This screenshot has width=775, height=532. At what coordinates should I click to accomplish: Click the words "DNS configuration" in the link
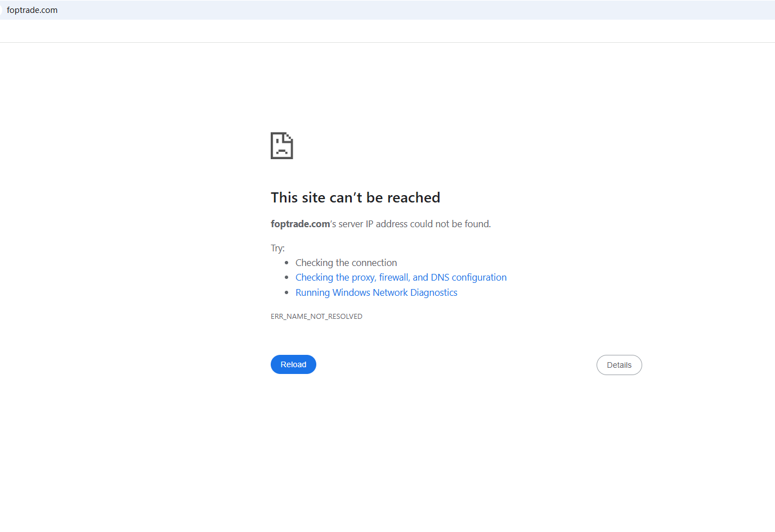468,277
